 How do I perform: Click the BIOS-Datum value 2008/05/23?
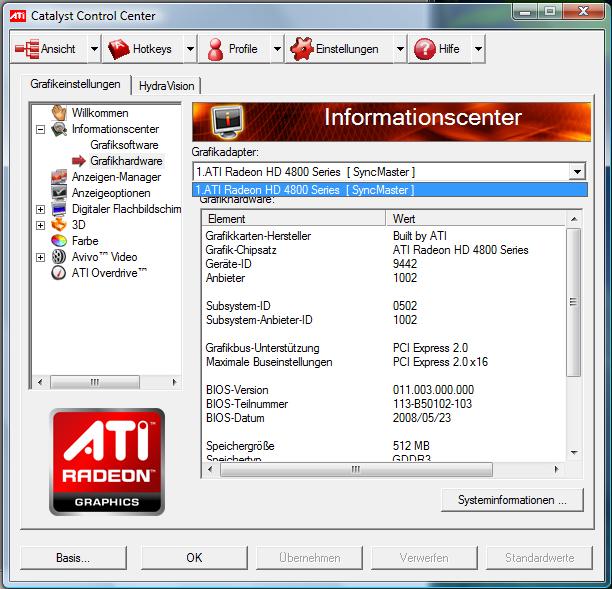point(422,418)
